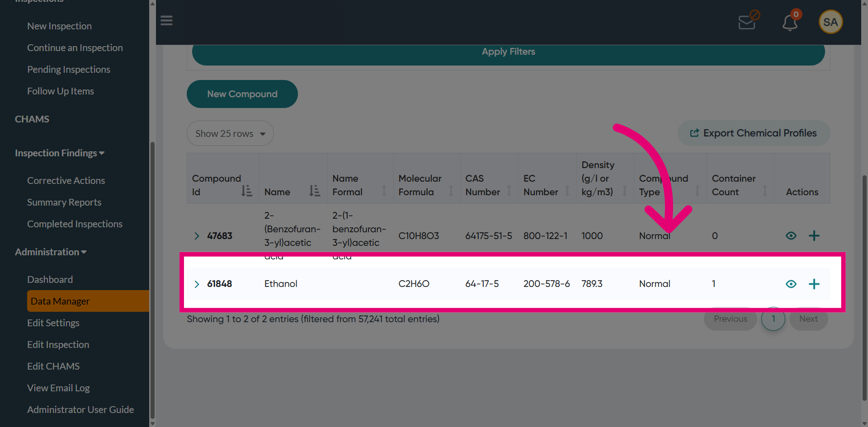Click molecular formula C2H6O
Viewport: 868px width, 427px height.
(414, 284)
